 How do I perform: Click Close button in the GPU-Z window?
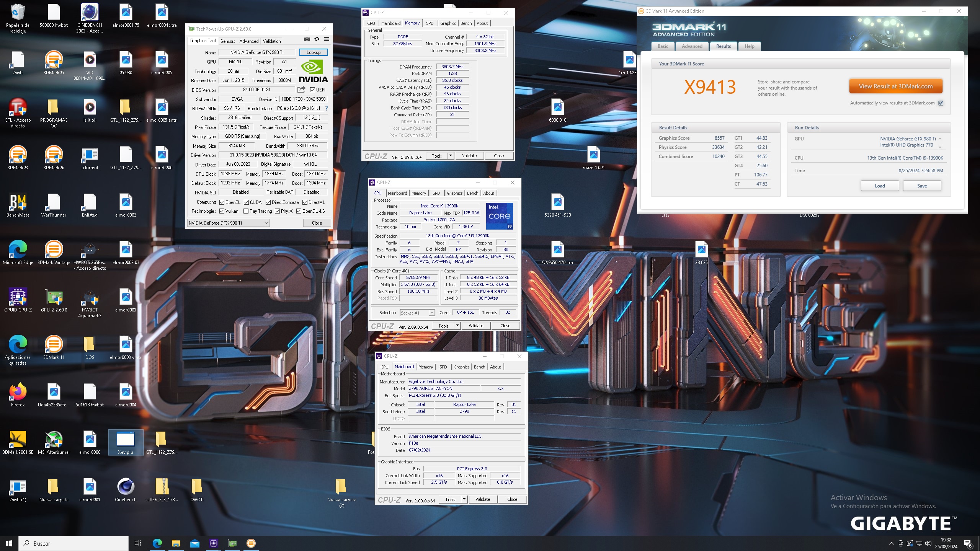click(317, 223)
